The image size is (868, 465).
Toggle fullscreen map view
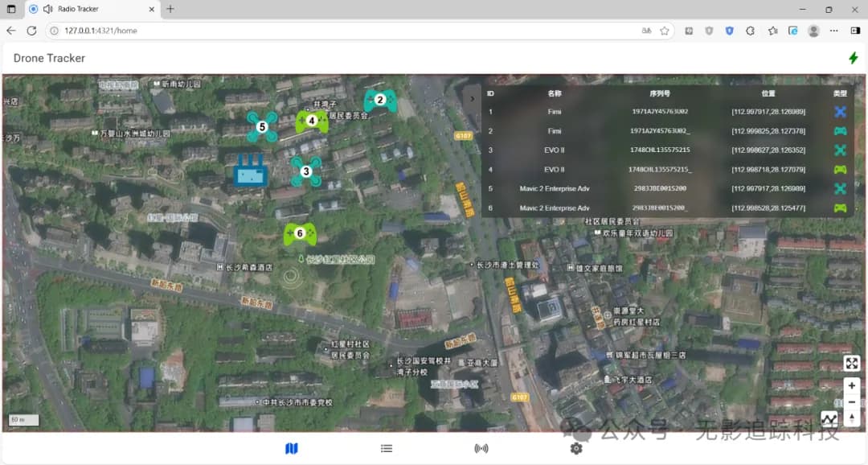(852, 364)
